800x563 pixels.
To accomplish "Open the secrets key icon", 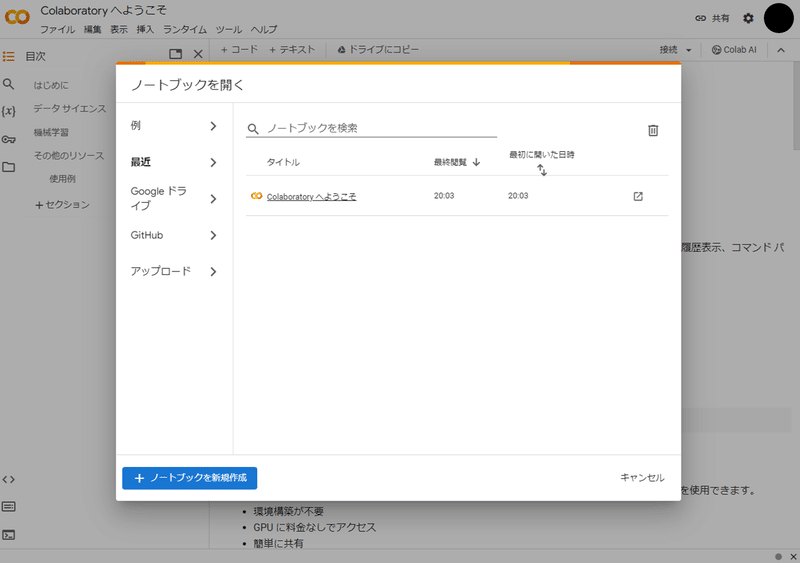I will (9, 139).
